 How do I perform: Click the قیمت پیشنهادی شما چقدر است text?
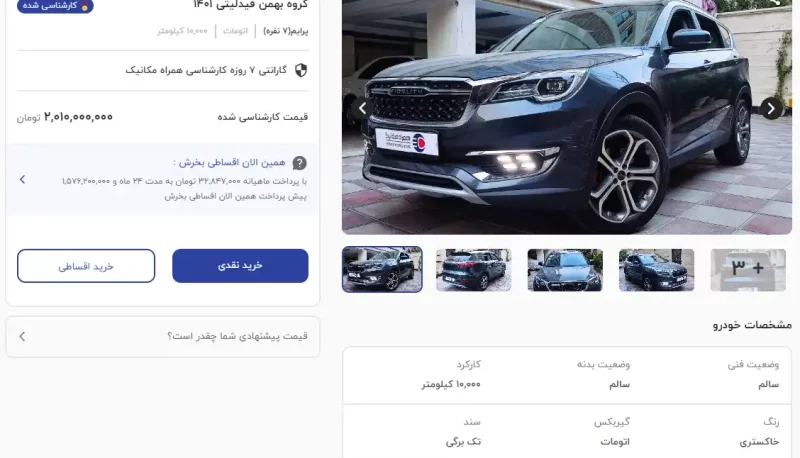point(237,336)
